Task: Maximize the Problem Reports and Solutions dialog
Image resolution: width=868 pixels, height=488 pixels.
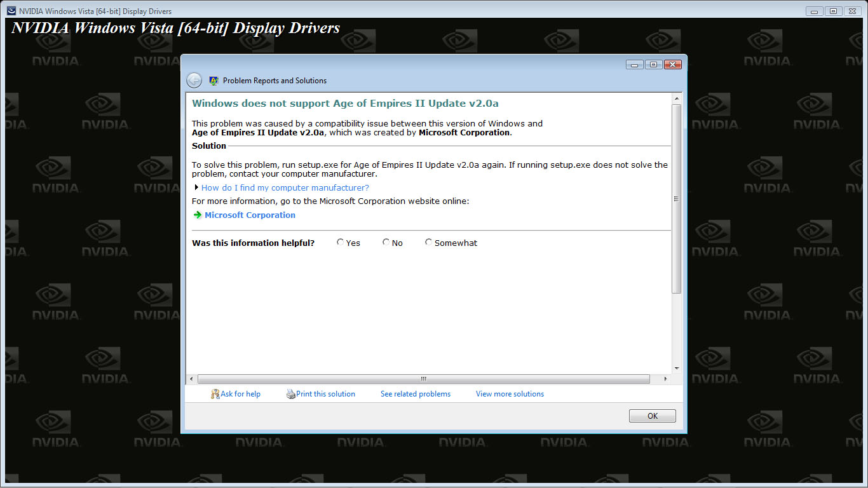Action: 653,65
